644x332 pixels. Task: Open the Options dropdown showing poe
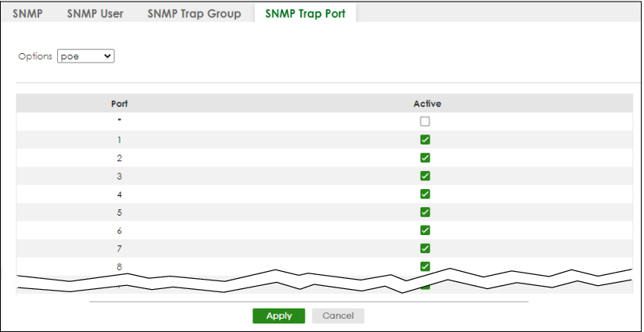pyautogui.click(x=87, y=56)
